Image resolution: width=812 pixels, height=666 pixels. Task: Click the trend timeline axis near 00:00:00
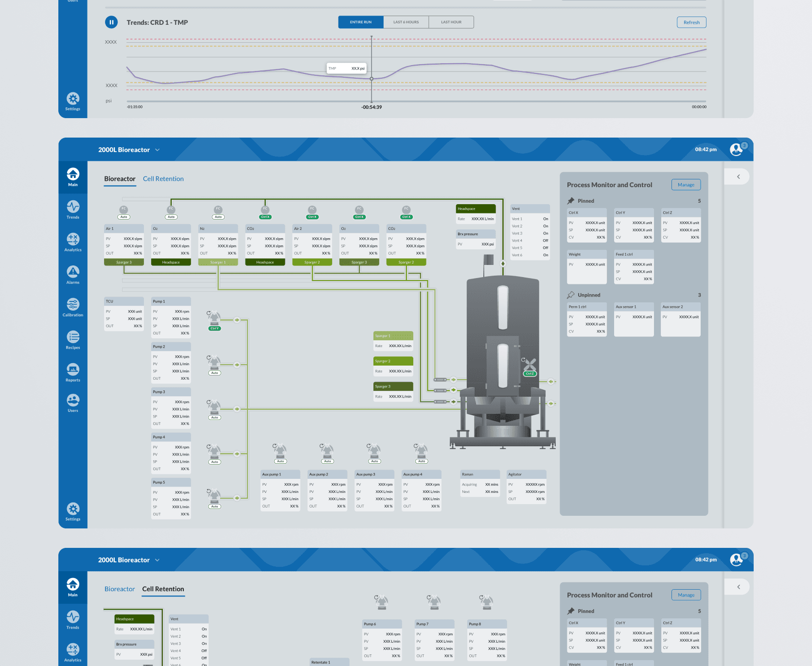pyautogui.click(x=699, y=107)
